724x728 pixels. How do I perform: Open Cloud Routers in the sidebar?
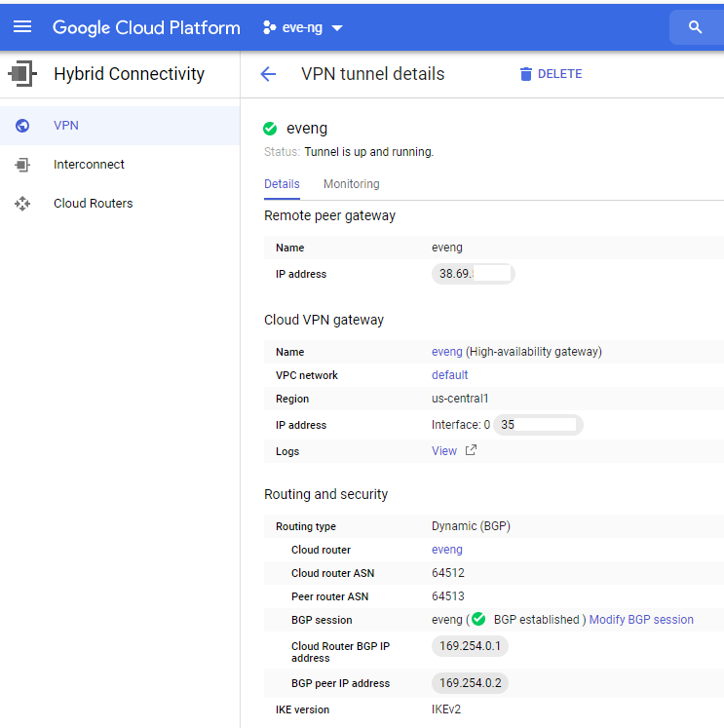(120, 204)
